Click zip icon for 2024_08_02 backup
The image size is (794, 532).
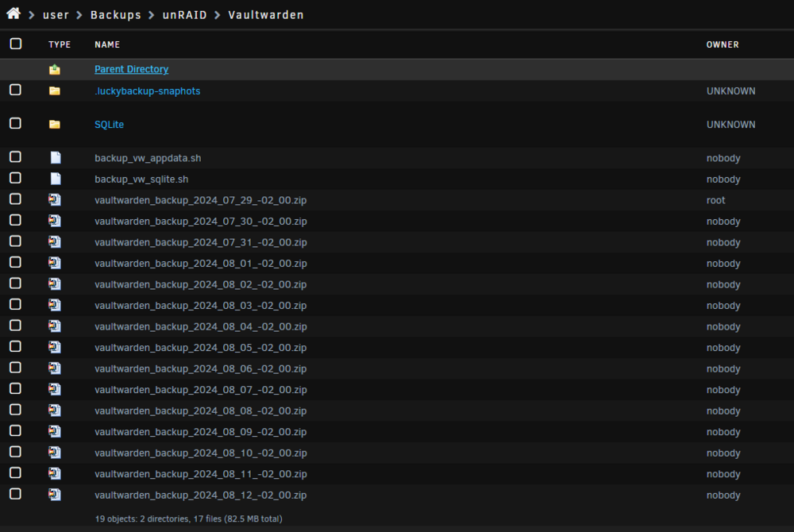coord(55,284)
